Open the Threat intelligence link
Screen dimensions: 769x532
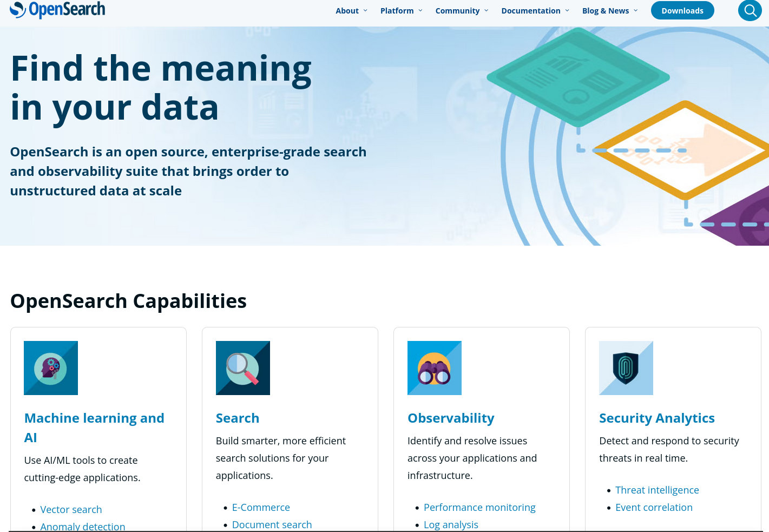point(657,490)
